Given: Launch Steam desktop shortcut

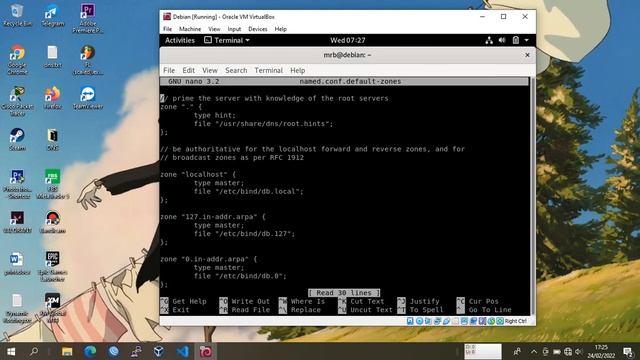Looking at the screenshot, I should (x=17, y=140).
